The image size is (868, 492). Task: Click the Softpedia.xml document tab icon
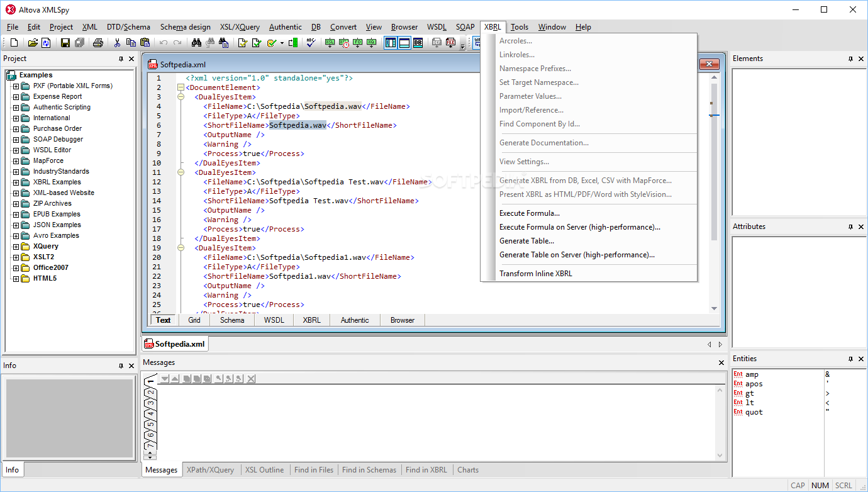pyautogui.click(x=149, y=344)
